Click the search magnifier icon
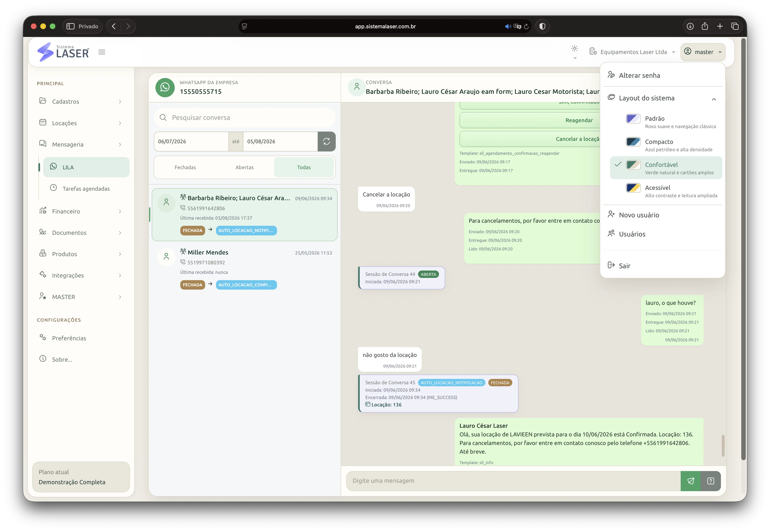 point(163,118)
